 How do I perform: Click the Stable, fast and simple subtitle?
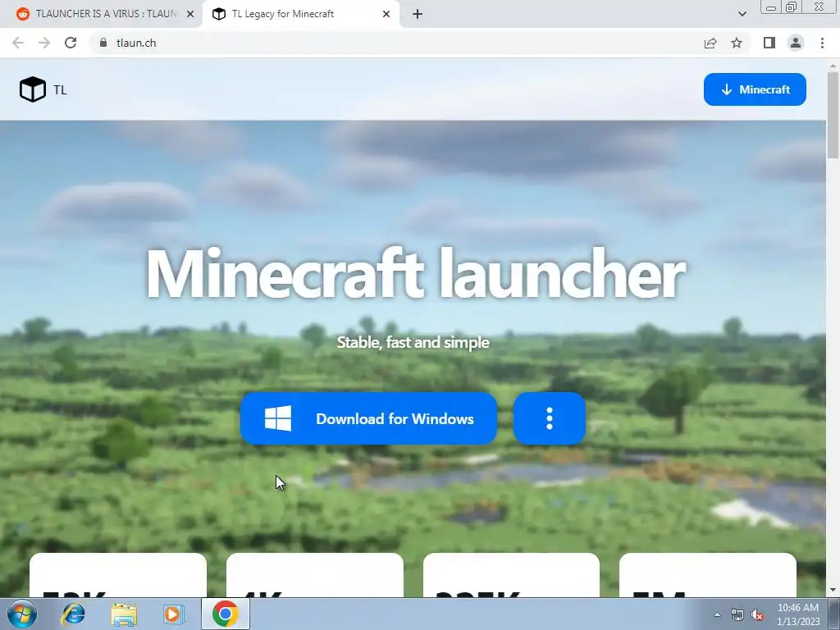pos(413,342)
